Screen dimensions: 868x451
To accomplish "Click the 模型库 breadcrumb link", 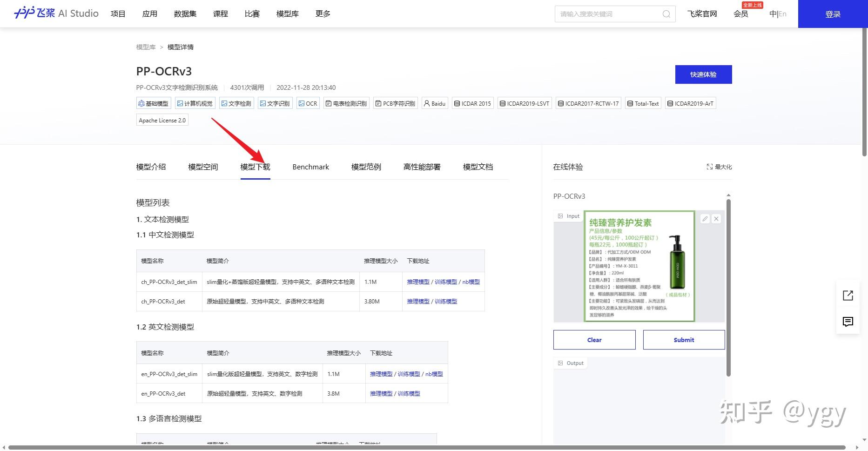I will (146, 47).
